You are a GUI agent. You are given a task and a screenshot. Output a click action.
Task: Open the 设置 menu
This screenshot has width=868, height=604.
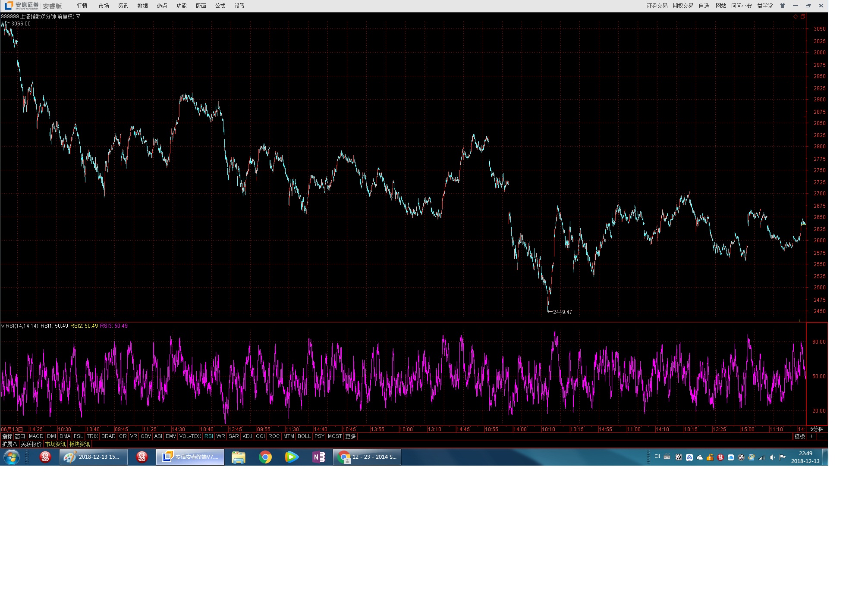coord(240,6)
